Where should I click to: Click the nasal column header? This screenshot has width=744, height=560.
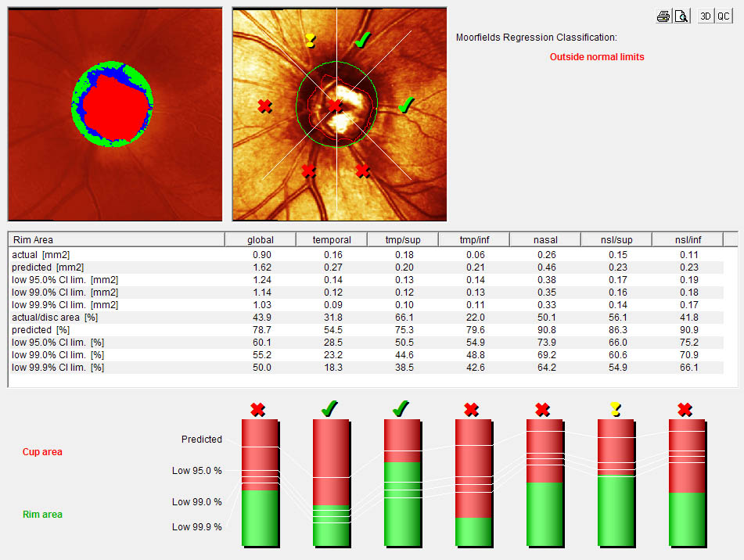pyautogui.click(x=545, y=239)
